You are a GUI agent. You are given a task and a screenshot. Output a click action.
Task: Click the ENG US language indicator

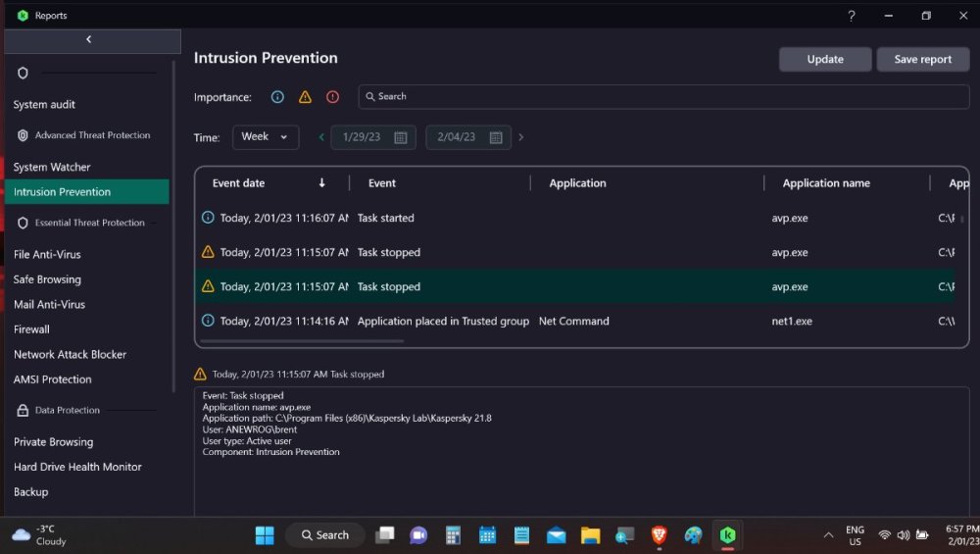click(855, 536)
